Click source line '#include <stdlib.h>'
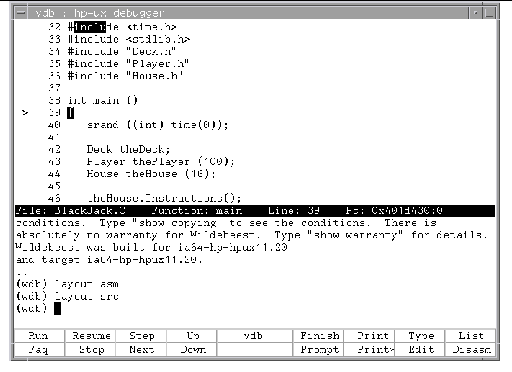The height and width of the screenshot is (372, 512). 129,39
